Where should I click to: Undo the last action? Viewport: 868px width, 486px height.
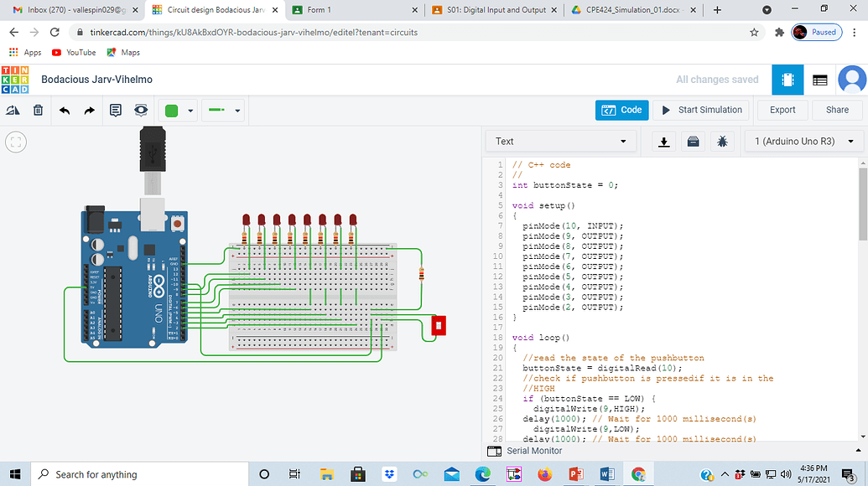click(x=65, y=110)
